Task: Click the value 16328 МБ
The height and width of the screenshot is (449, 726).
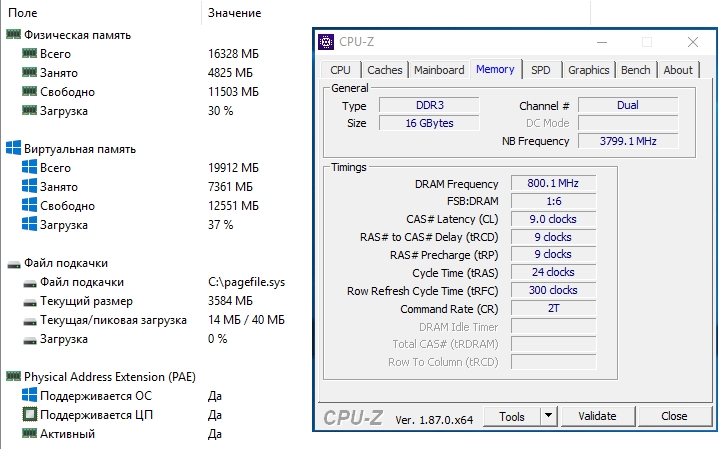Action: (x=233, y=54)
